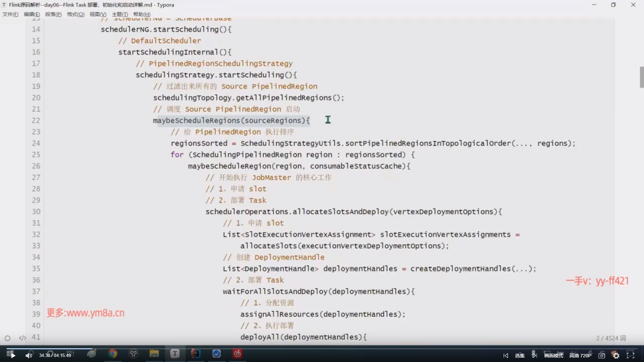Open the 格式(O) menu
This screenshot has height=362, width=644.
coord(75,14)
